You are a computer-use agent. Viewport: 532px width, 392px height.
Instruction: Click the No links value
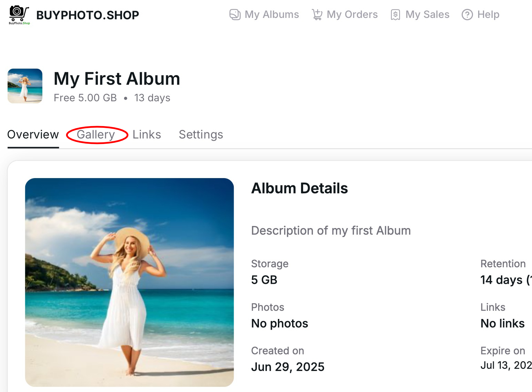502,323
